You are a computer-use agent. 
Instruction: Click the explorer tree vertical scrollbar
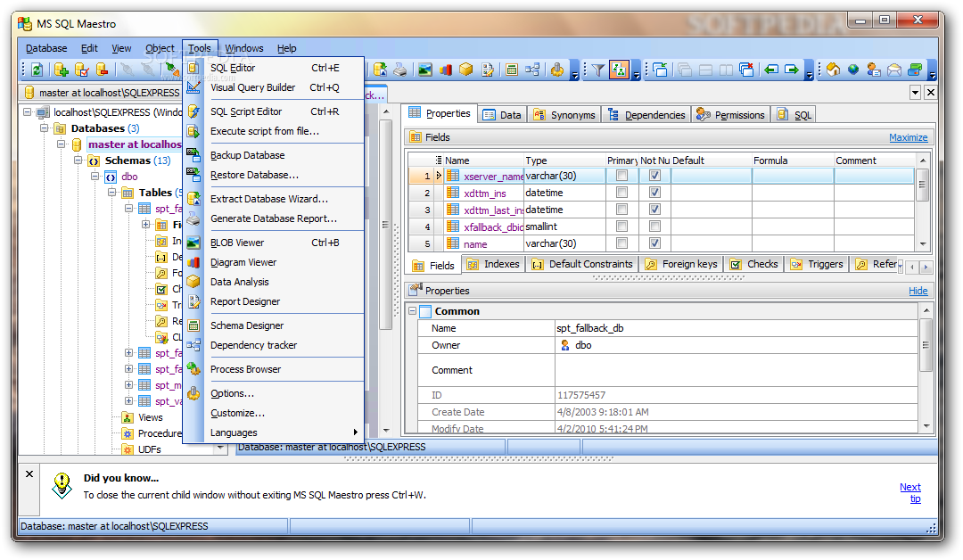coord(386,271)
